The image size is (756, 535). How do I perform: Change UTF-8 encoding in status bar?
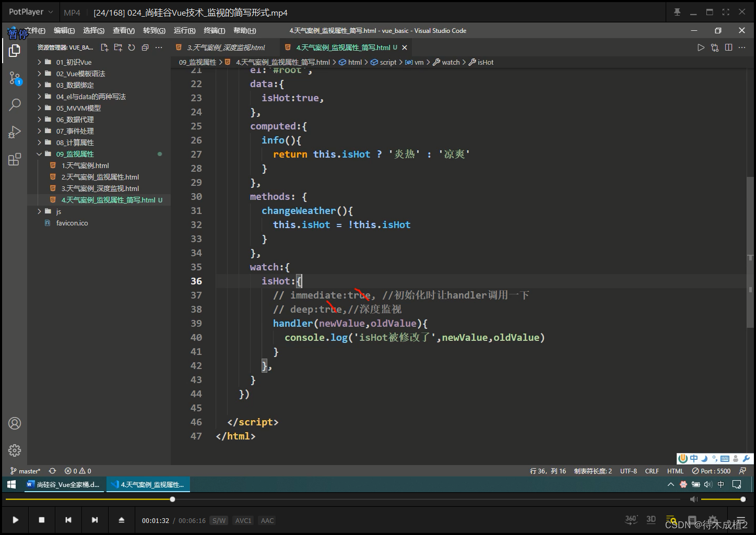[629, 471]
